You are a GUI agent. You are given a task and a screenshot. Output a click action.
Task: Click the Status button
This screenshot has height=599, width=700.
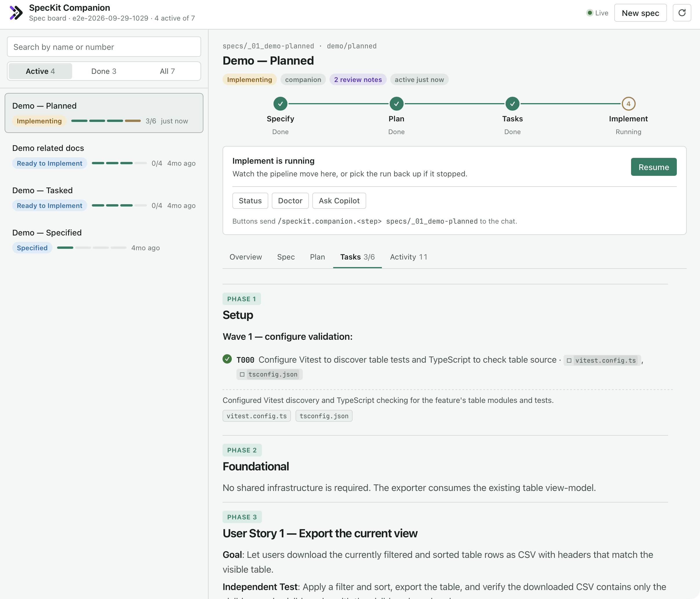click(x=250, y=201)
